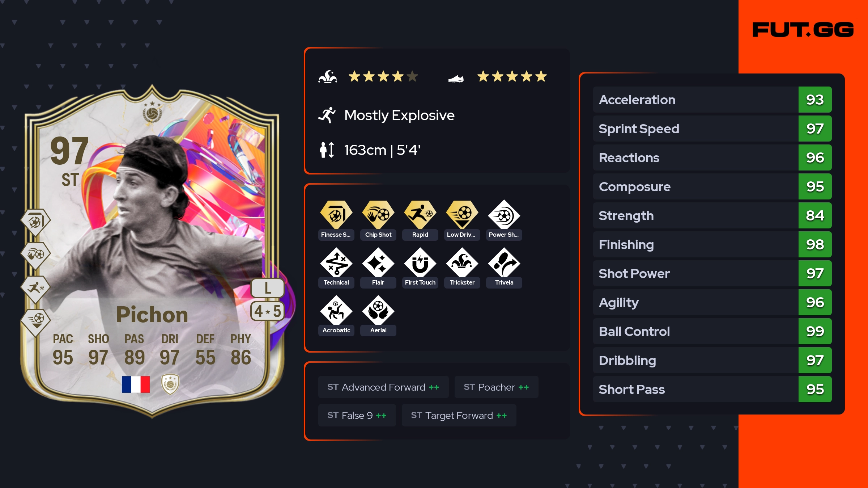
Task: Select the First Touch magnet icon
Action: (x=420, y=263)
